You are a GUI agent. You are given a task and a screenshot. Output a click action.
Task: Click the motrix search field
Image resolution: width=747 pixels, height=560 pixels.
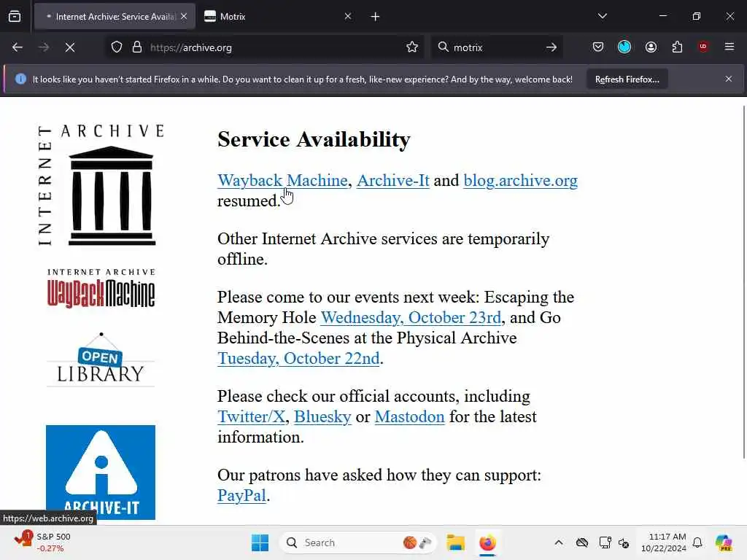pyautogui.click(x=495, y=47)
